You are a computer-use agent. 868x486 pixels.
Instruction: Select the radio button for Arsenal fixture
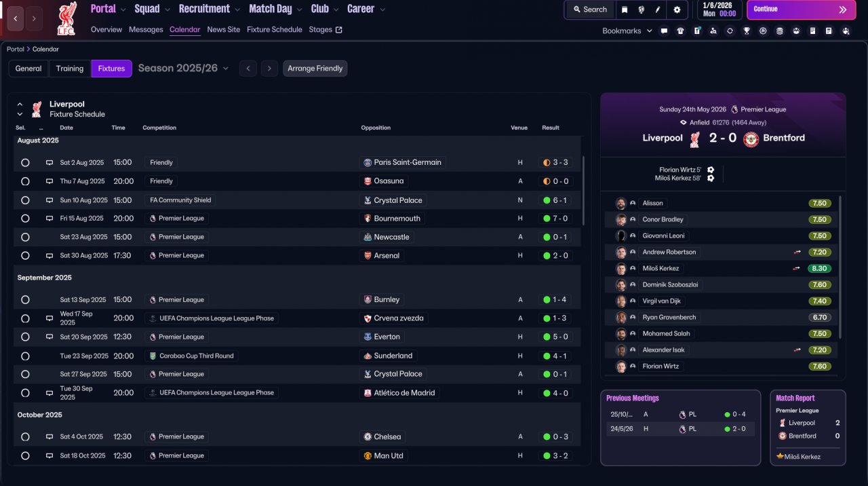[x=25, y=256]
